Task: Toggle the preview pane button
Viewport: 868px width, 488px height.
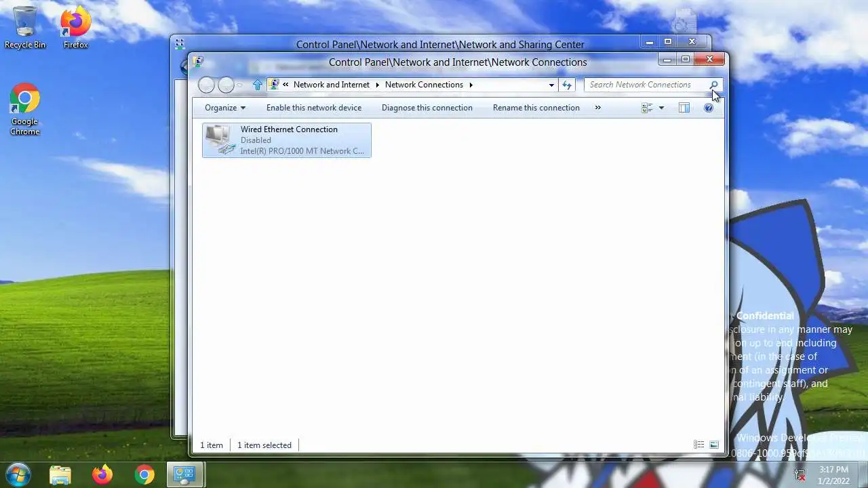Action: tap(684, 108)
